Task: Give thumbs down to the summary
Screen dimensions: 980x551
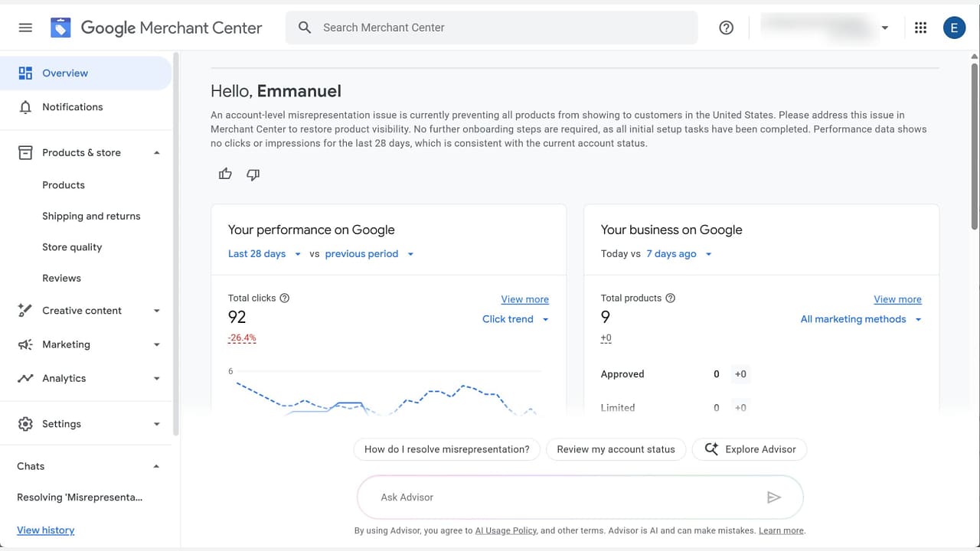Action: 253,174
